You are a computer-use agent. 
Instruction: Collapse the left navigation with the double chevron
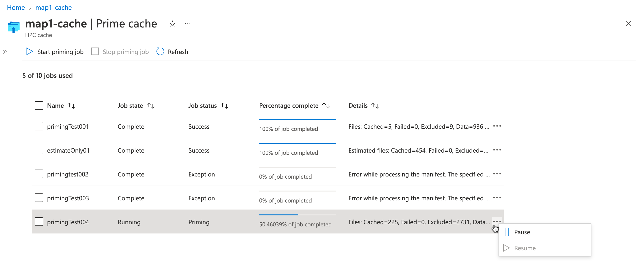(5, 52)
